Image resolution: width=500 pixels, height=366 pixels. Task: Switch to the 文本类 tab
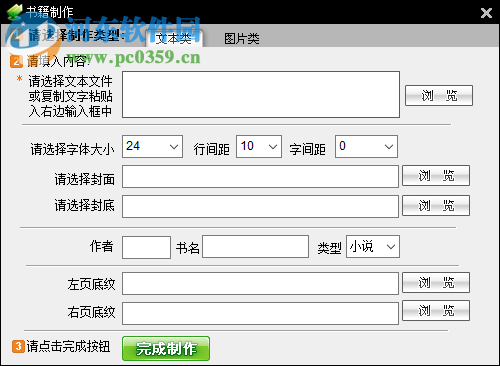tap(174, 38)
